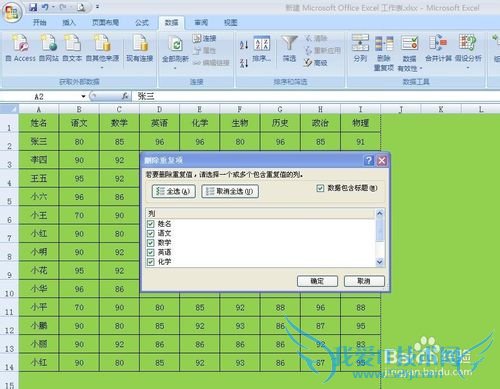Image resolution: width=500 pixels, height=389 pixels.
Task: Uncheck the 姓名 column checkbox
Action: coord(151,224)
